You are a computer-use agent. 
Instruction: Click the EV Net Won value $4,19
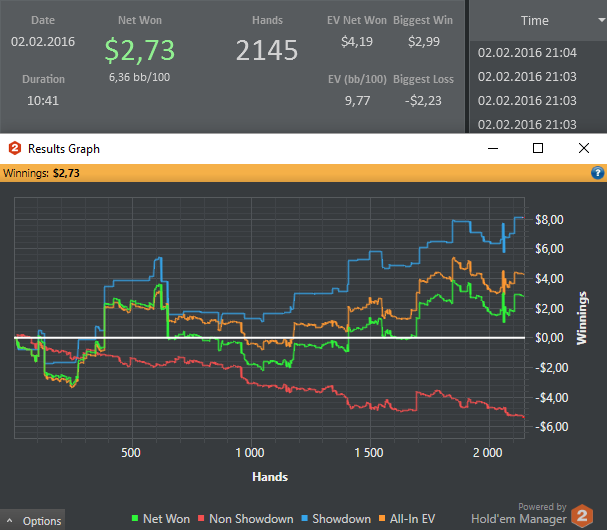click(x=357, y=41)
